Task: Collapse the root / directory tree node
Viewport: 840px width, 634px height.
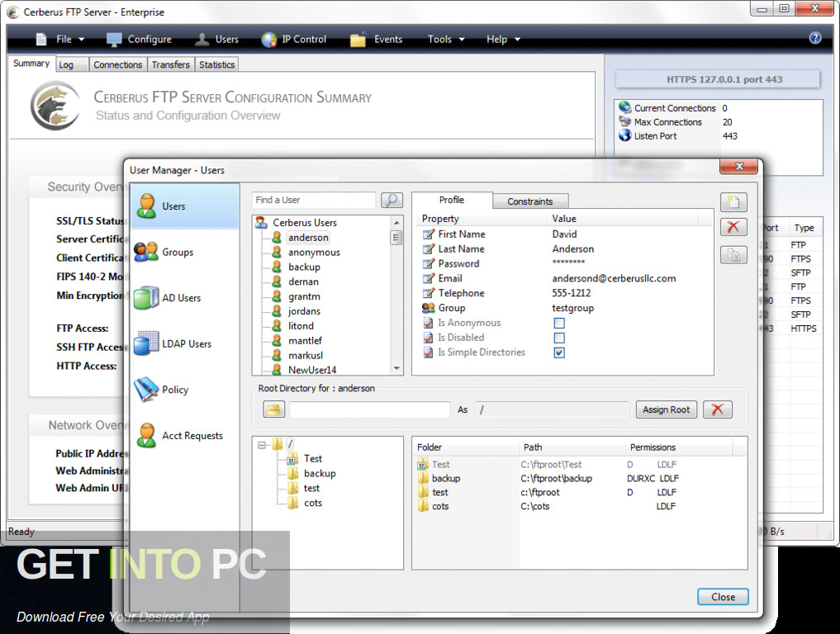Action: coord(262,444)
